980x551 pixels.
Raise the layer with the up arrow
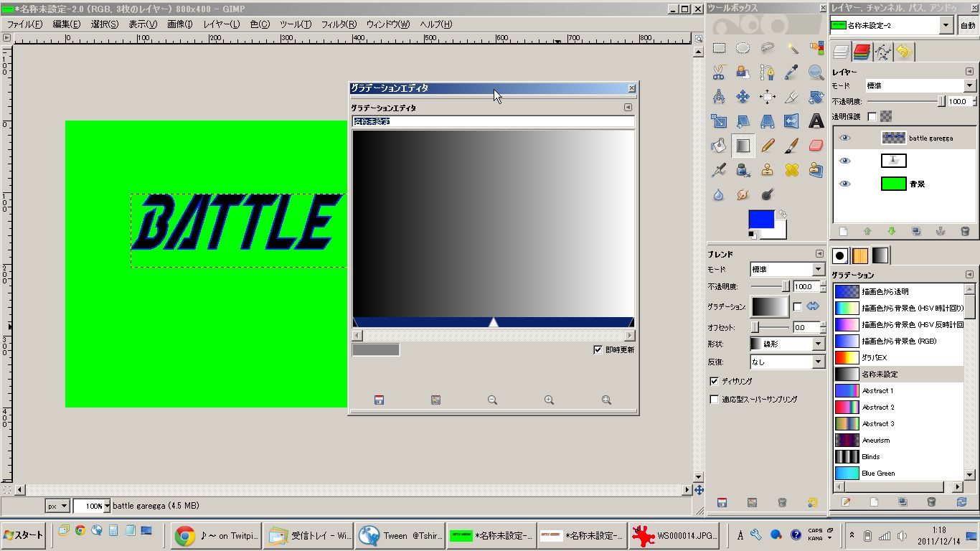point(867,232)
